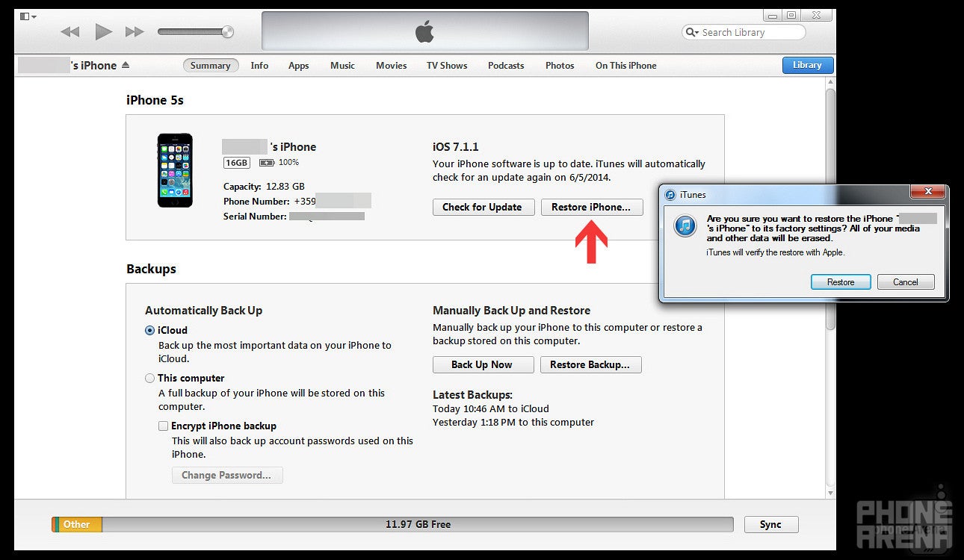Confirm Restore in the iTunes dialog
The width and height of the screenshot is (964, 560).
pyautogui.click(x=841, y=281)
